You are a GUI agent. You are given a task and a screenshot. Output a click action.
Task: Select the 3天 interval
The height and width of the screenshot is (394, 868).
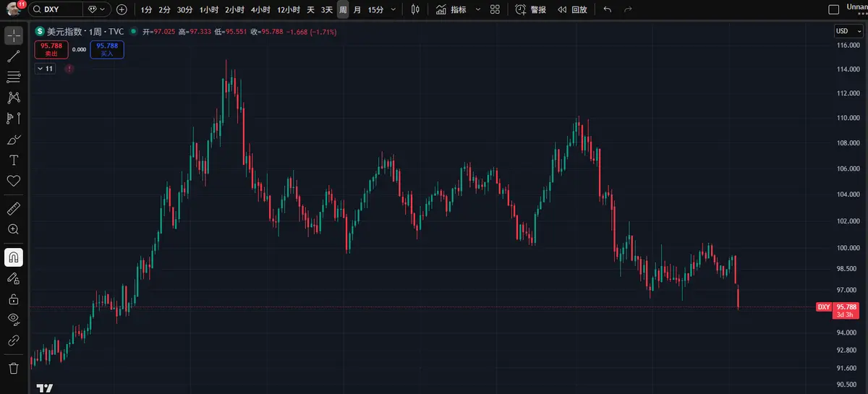[x=327, y=9]
